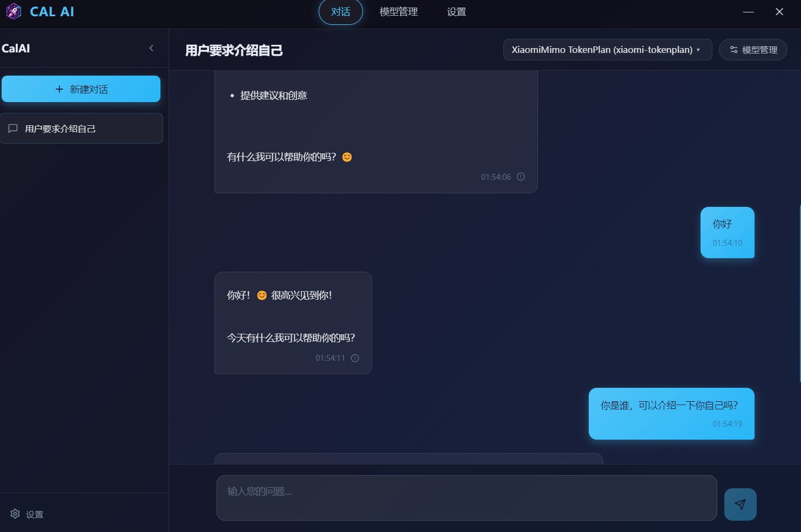
Task: Click the CalAI sidebar heading
Action: (x=16, y=49)
